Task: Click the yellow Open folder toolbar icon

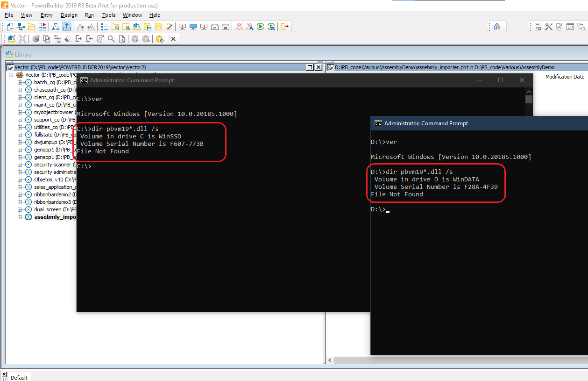Action: pyautogui.click(x=32, y=27)
